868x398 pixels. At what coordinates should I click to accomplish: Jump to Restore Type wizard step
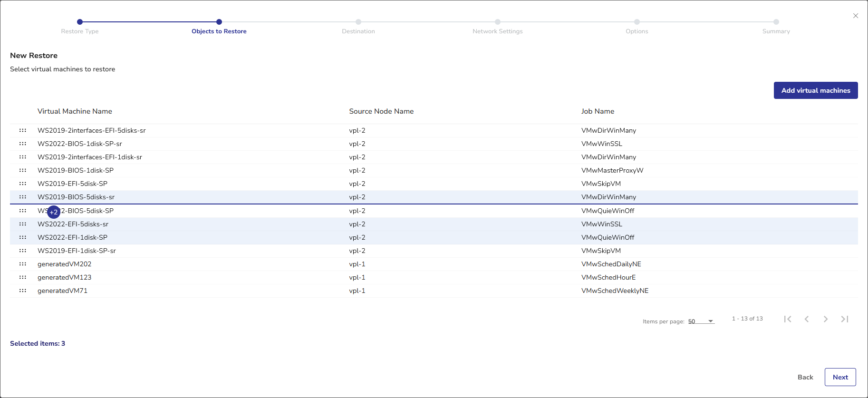tap(80, 22)
